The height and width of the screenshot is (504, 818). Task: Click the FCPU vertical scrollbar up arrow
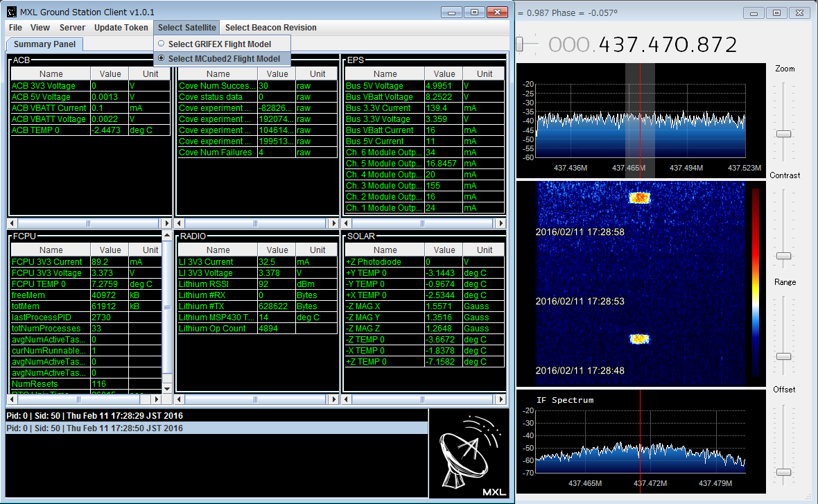(167, 236)
